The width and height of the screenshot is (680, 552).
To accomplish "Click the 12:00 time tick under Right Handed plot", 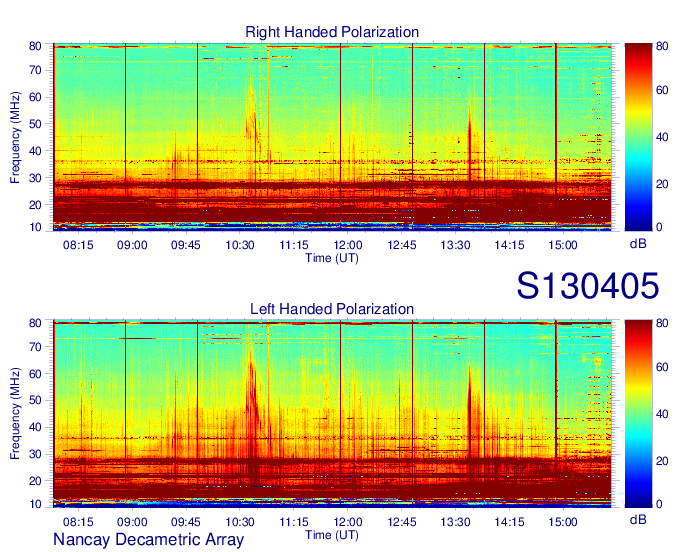I will 348,245.
